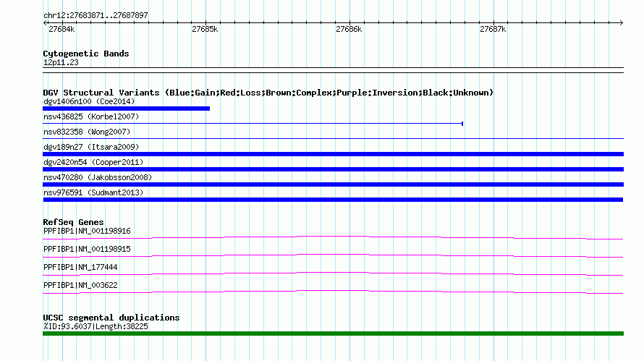Click the blue bar under nsv470280
644x361 pixels.
pyautogui.click(x=333, y=184)
